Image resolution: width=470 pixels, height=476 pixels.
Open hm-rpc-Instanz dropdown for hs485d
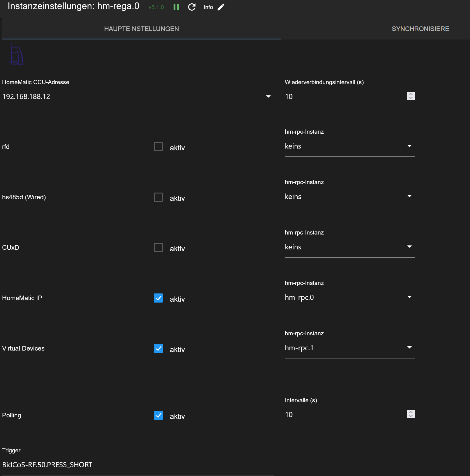(x=350, y=197)
